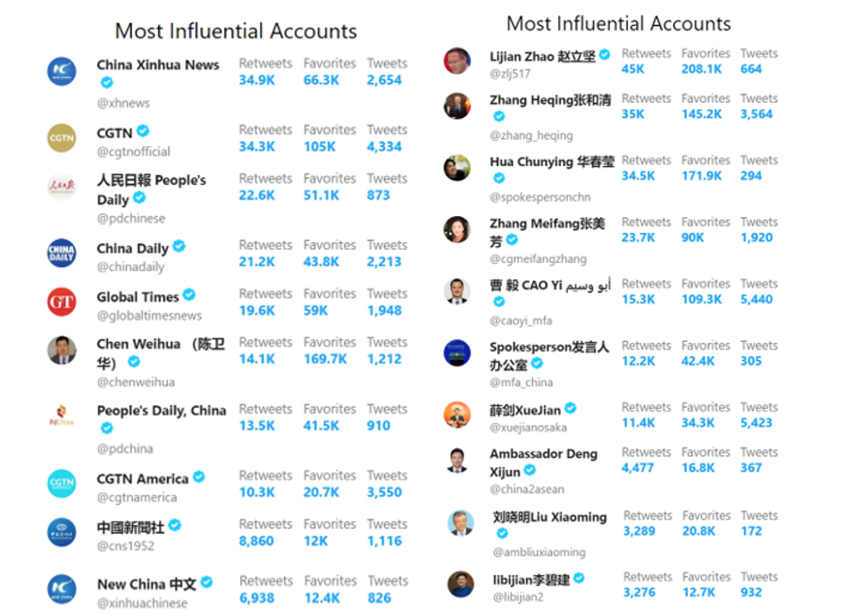
Task: Click CGTN's 4,334 tweets count
Action: click(x=384, y=146)
